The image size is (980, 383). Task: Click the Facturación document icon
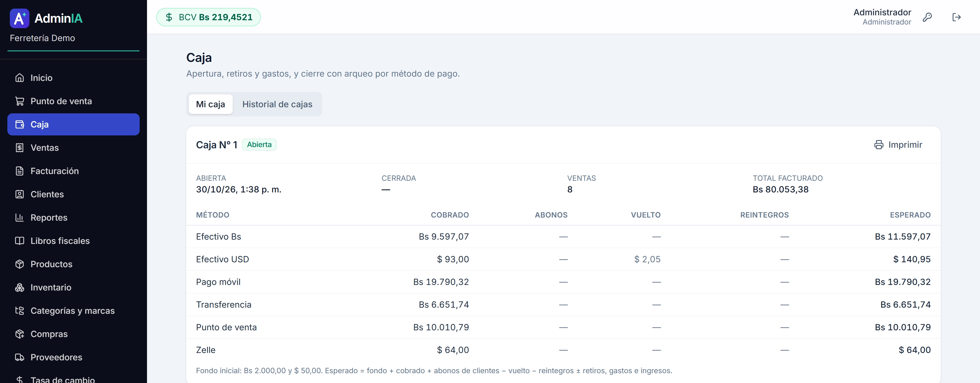19,171
